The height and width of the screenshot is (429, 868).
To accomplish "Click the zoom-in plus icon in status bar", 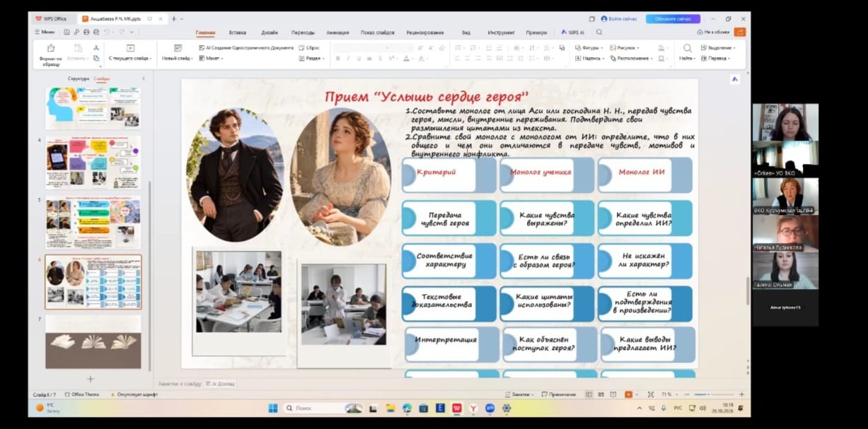I will tap(741, 394).
